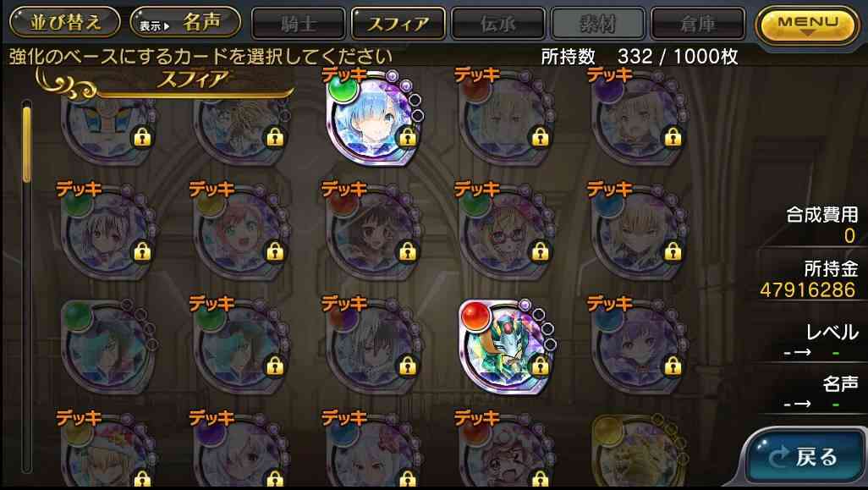Click lock icon on green robot sphere
Screen dimensions: 868x490
[541, 366]
